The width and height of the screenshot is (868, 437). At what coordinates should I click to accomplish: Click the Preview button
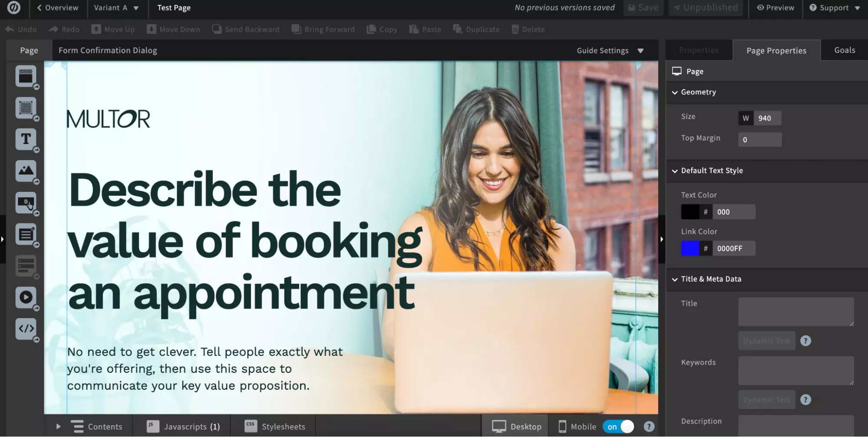pyautogui.click(x=776, y=7)
